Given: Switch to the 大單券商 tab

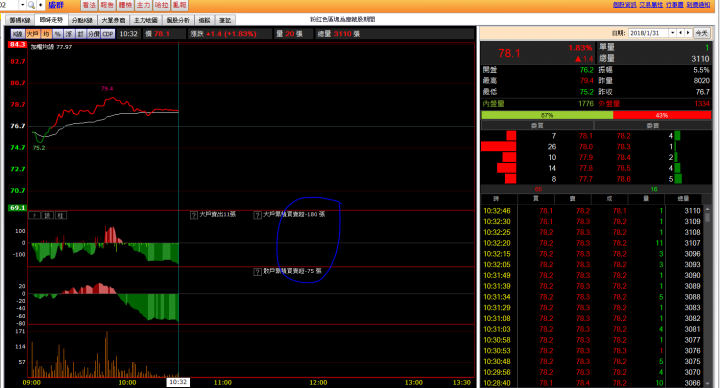Looking at the screenshot, I should [x=113, y=20].
